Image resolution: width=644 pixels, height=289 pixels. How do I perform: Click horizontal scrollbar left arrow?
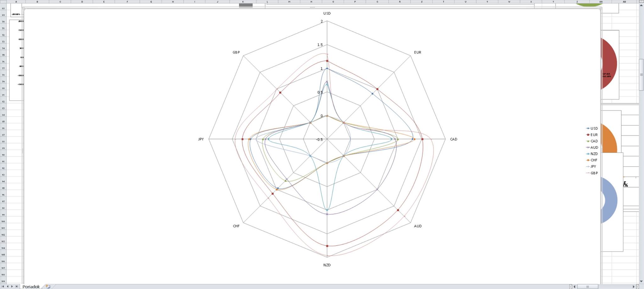coord(575,286)
